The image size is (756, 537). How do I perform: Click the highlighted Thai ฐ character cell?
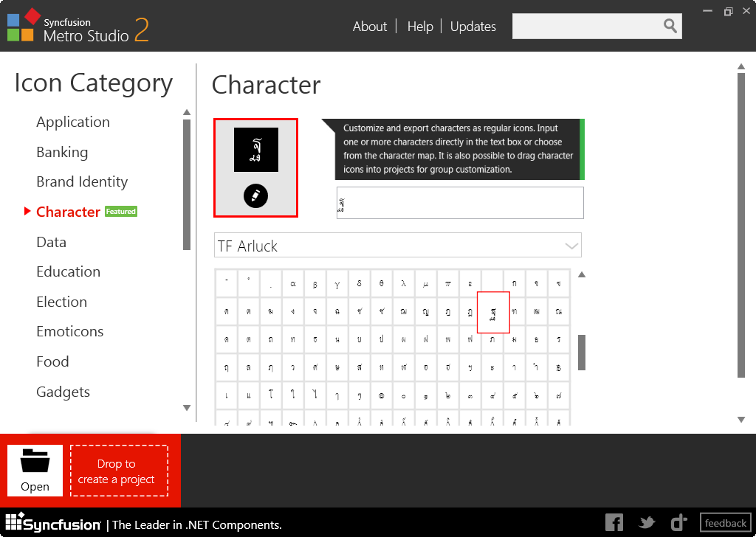coord(493,312)
